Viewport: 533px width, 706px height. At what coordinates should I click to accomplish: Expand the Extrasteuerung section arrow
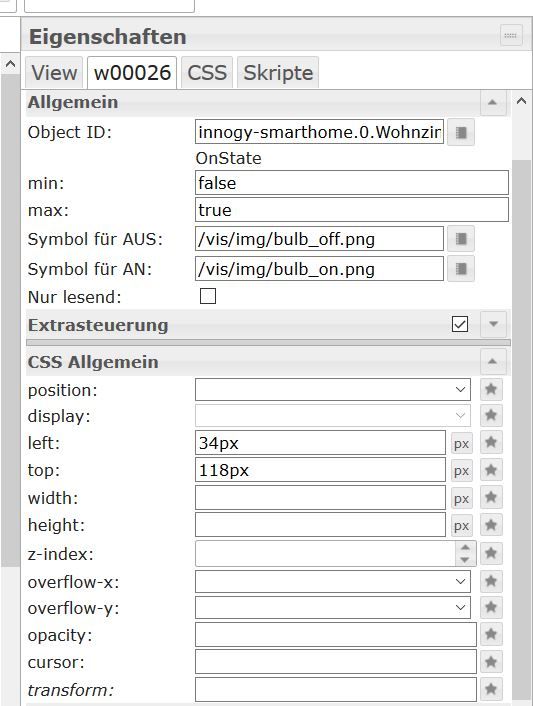(493, 324)
